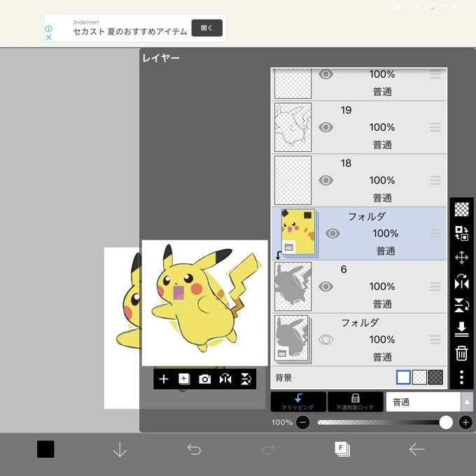The image size is (476, 476).
Task: Tap the redo arrow
Action: [x=268, y=449]
